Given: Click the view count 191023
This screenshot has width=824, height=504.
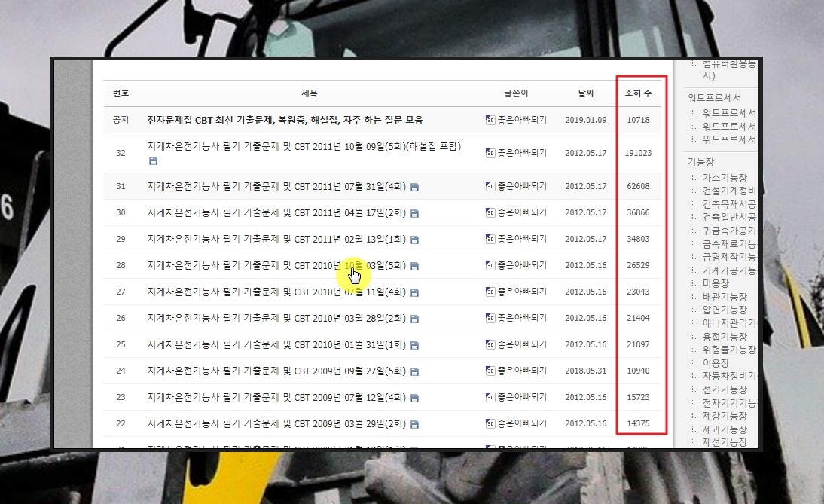Looking at the screenshot, I should (x=638, y=153).
